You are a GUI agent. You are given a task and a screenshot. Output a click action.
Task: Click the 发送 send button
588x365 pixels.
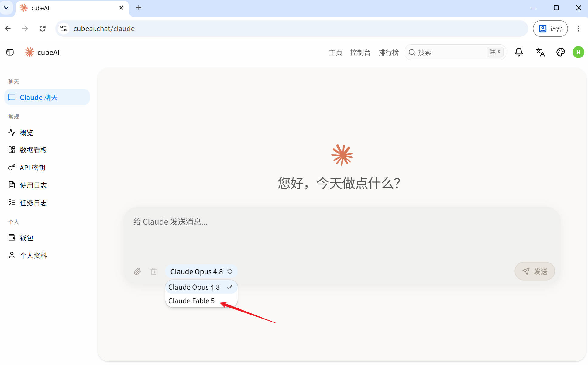pos(535,271)
